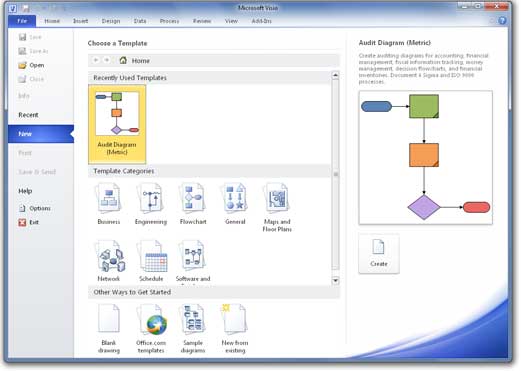Click Save in the File menu
521x371 pixels.
(30, 37)
